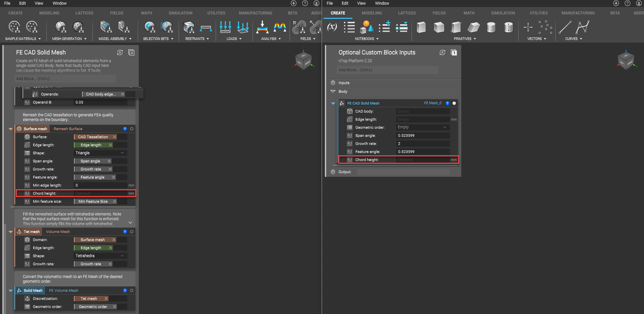
Task: Toggle visibility circle on Solid Mesh block
Action: (132, 290)
